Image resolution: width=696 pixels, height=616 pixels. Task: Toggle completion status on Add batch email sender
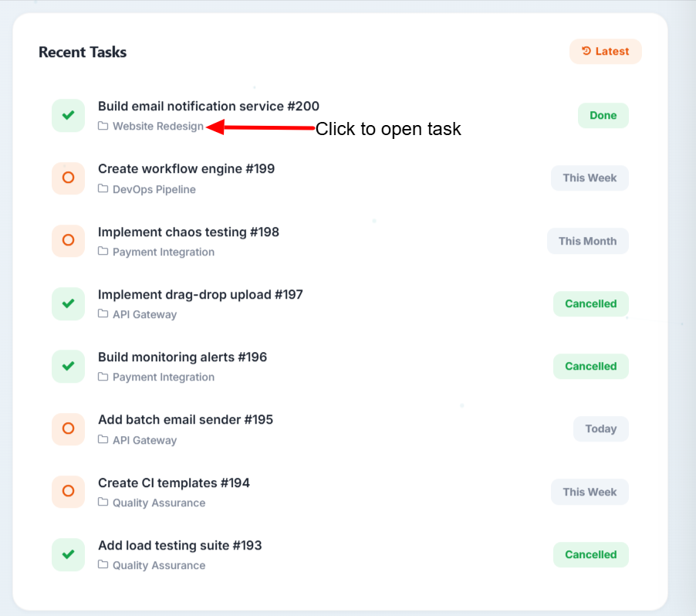pyautogui.click(x=68, y=429)
